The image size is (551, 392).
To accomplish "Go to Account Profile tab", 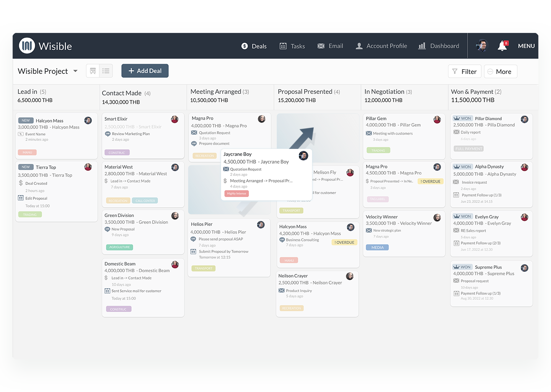I will [381, 46].
